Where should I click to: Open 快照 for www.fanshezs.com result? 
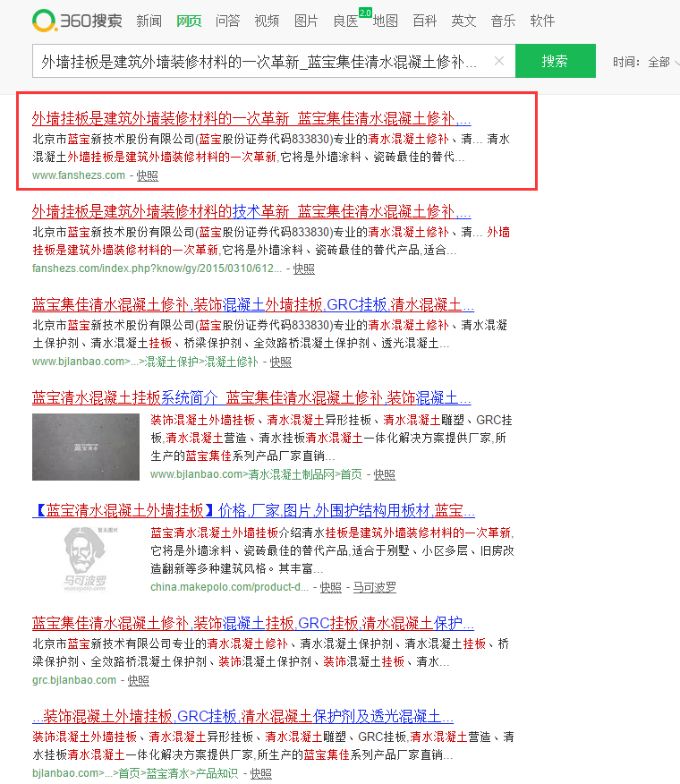(x=148, y=175)
